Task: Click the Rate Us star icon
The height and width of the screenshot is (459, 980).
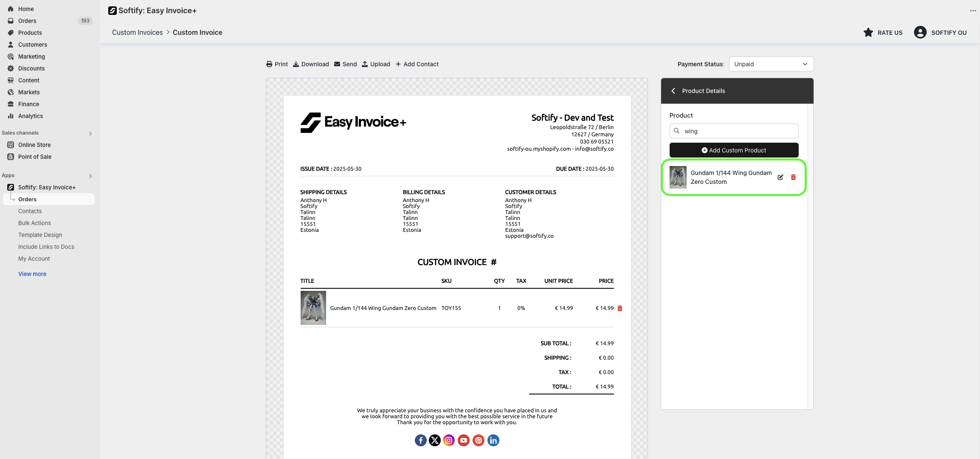Action: tap(868, 33)
